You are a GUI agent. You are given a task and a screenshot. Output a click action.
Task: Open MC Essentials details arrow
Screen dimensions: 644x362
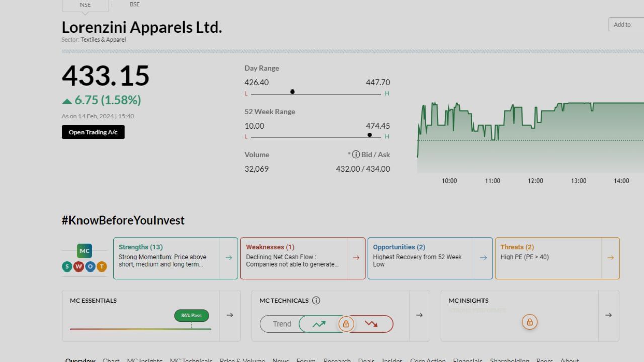coord(230,315)
